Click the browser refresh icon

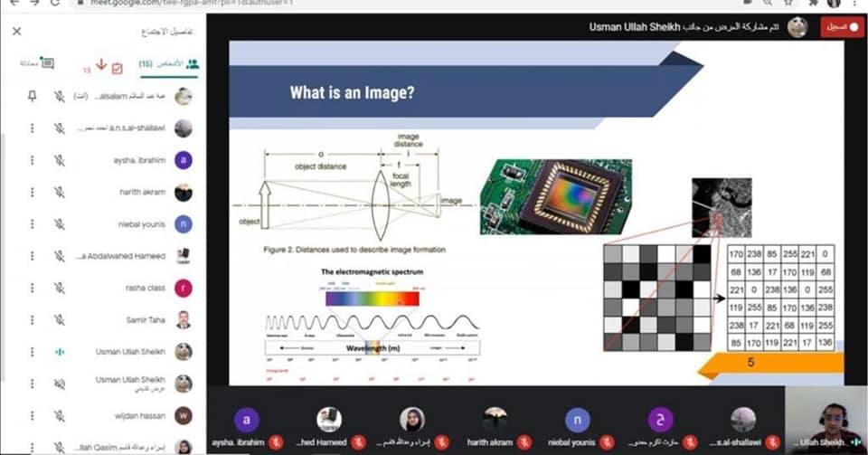click(x=58, y=4)
